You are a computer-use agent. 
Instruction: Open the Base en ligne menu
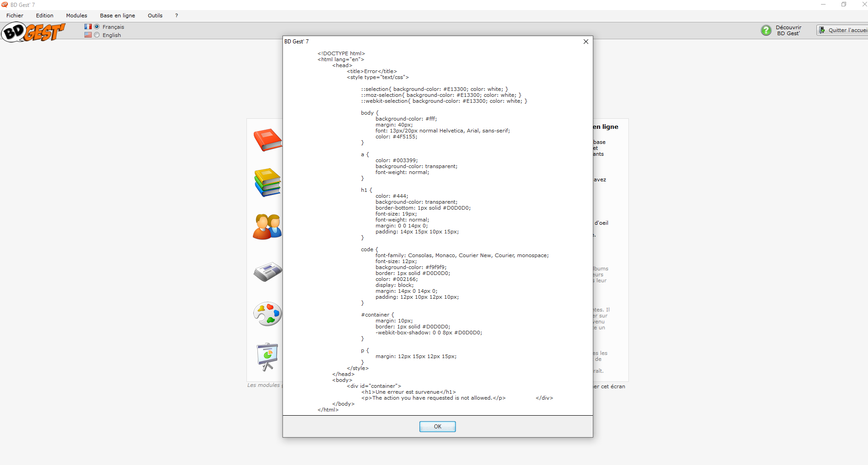(117, 16)
